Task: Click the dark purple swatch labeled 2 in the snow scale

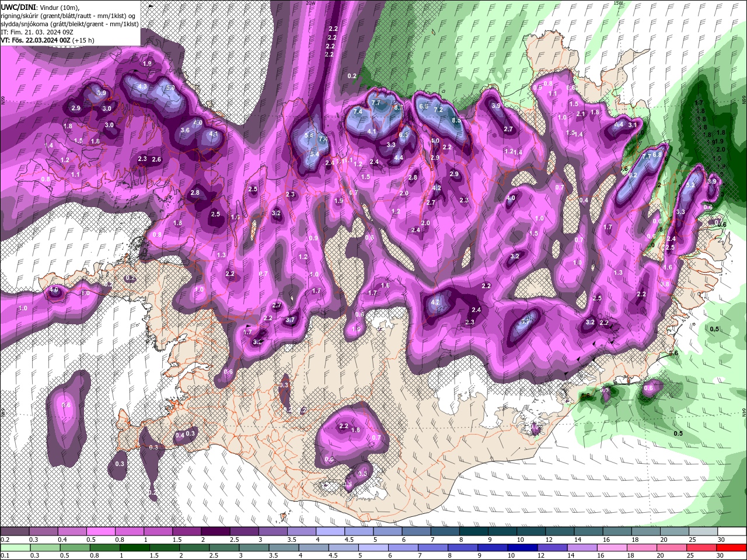Action: [215, 531]
